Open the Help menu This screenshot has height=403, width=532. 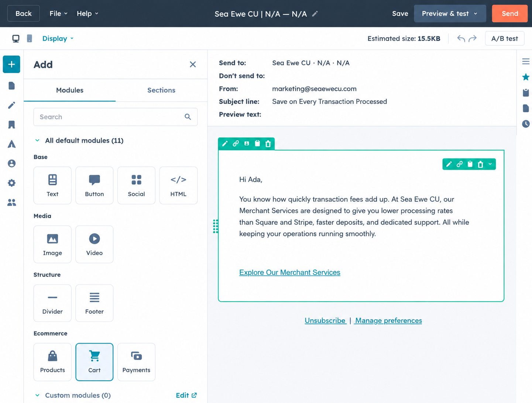point(87,14)
